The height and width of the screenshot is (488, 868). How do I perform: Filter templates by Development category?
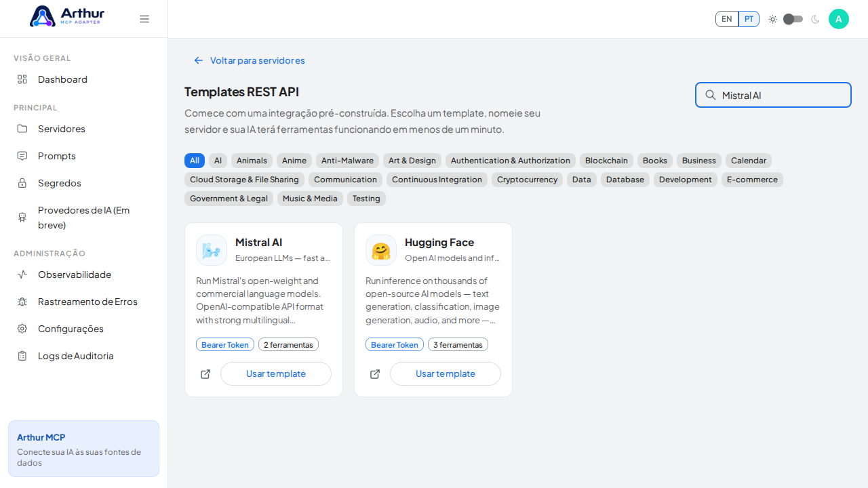(x=686, y=180)
